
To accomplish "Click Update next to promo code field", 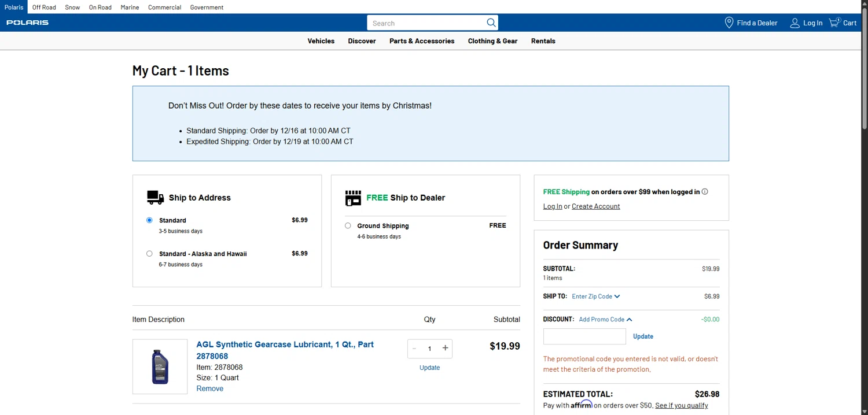I will (643, 336).
